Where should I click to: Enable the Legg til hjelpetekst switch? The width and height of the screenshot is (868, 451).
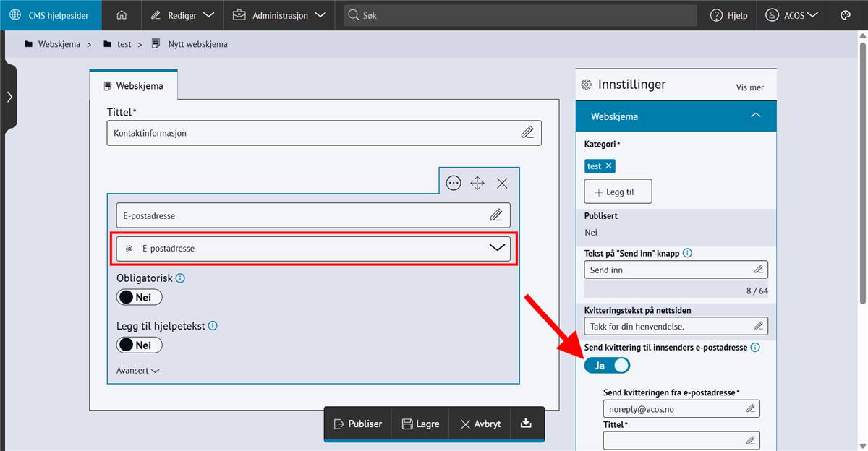[x=139, y=345]
